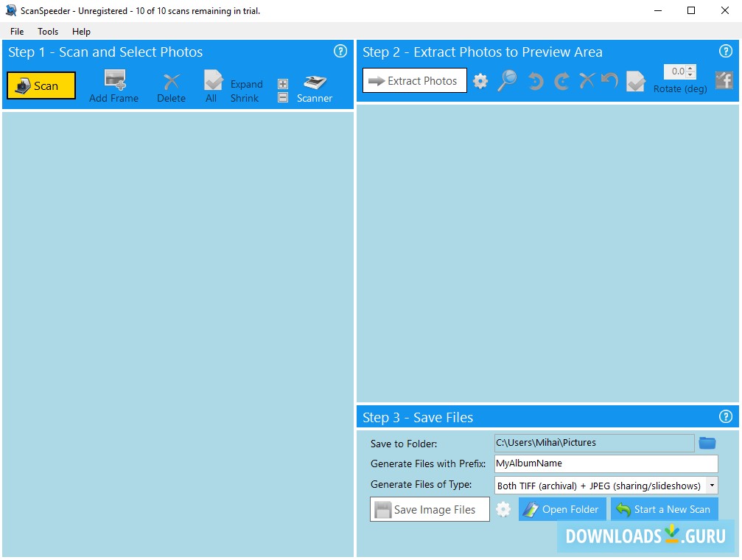The image size is (742, 560).
Task: Open Step 2 help question mark
Action: tap(726, 51)
